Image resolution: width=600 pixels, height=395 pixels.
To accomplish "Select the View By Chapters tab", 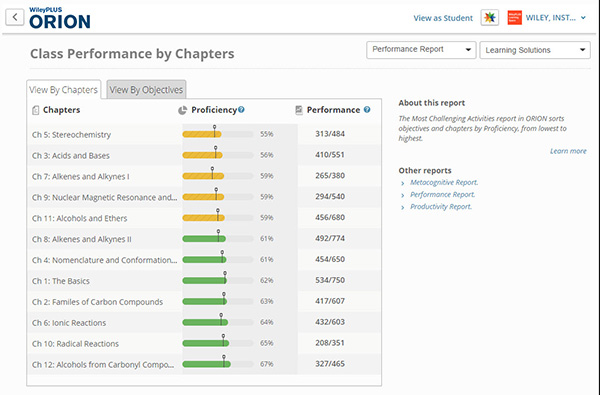I will point(64,90).
